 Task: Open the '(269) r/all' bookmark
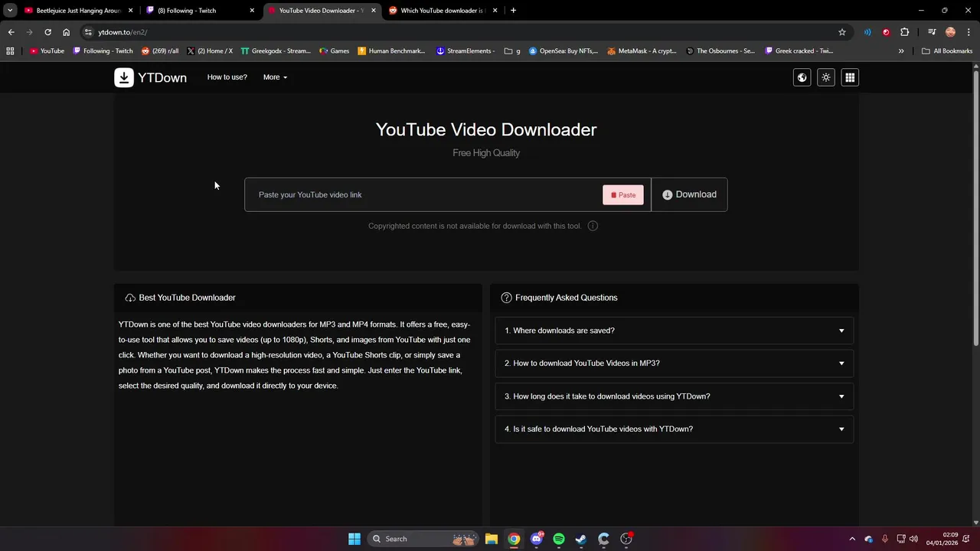[x=160, y=51]
